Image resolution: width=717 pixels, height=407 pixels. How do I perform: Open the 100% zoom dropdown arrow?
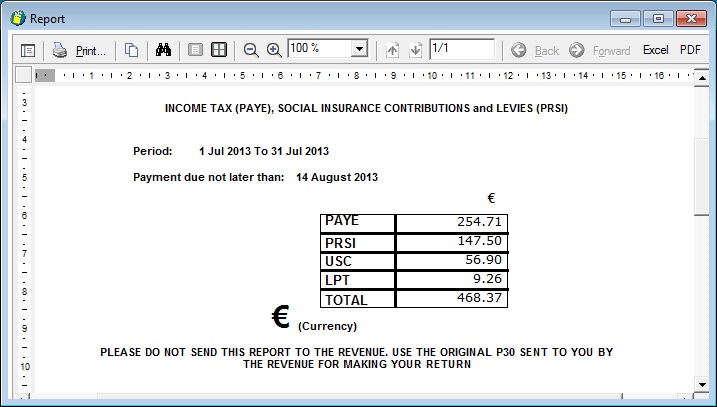click(x=359, y=49)
